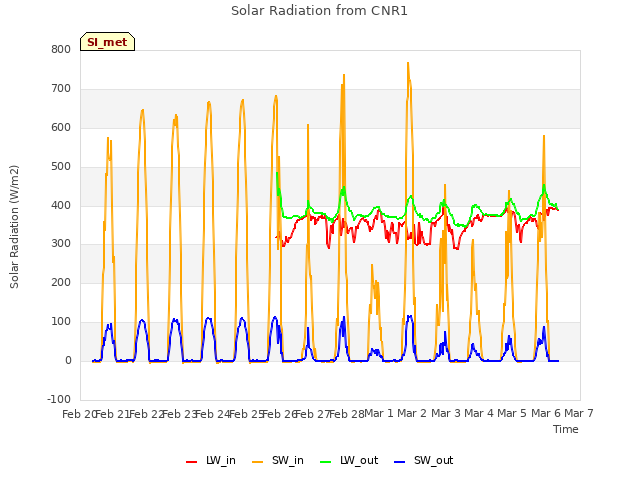Click the x-axis label Feb 23

(179, 414)
